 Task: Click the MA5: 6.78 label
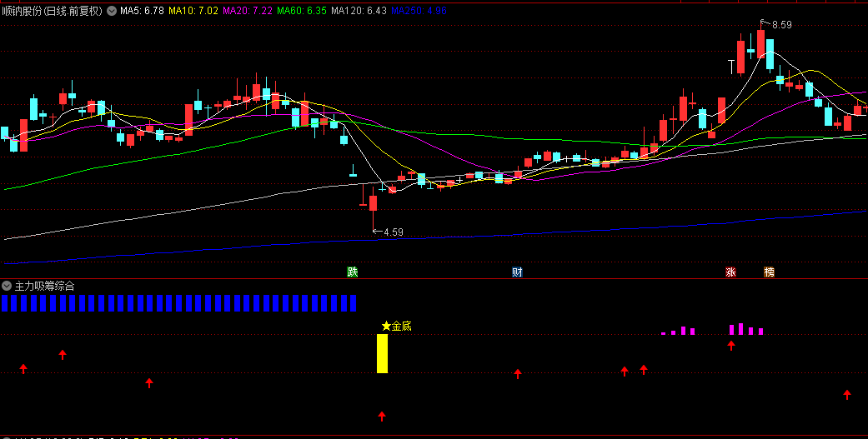tap(142, 11)
